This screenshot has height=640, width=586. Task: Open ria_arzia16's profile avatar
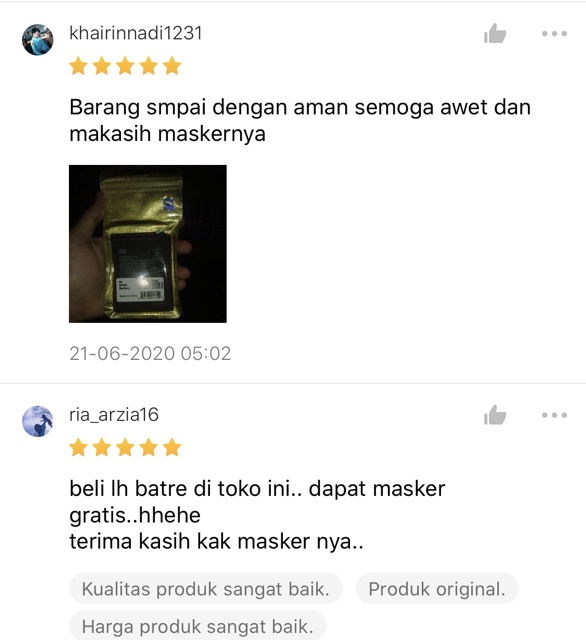[38, 421]
